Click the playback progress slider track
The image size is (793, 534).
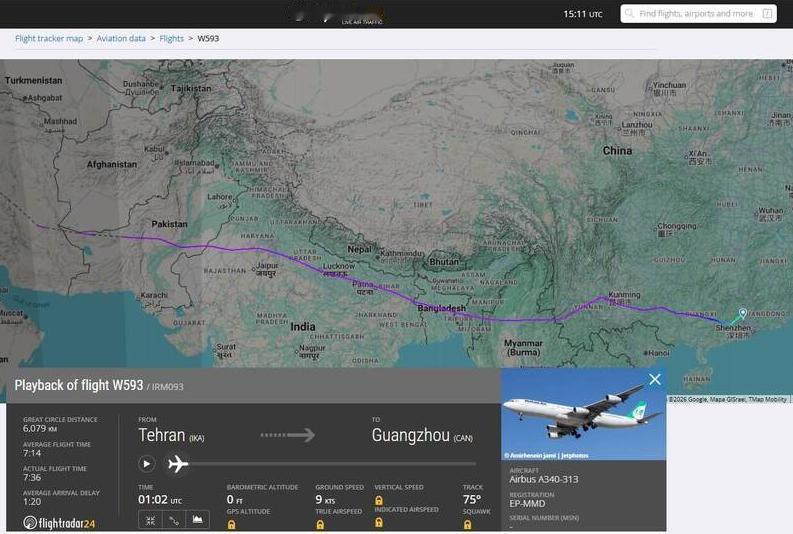click(x=331, y=463)
